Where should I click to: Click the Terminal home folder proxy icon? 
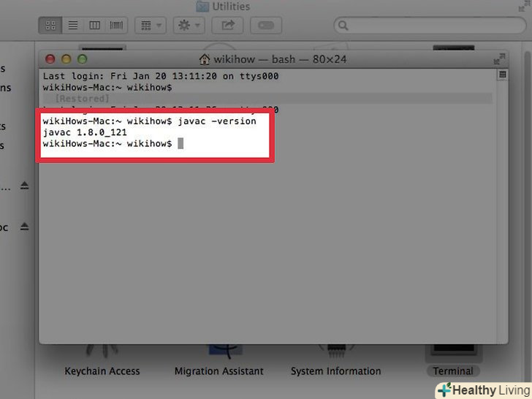coord(205,59)
